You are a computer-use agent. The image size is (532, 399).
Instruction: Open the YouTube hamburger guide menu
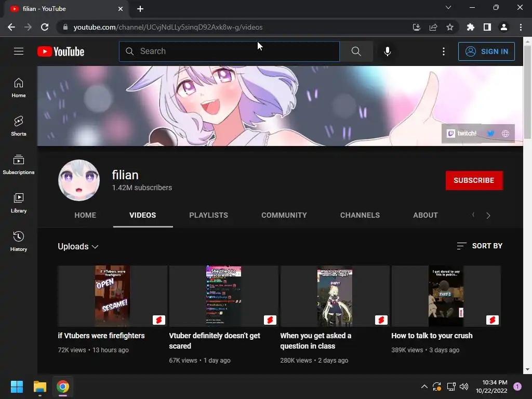tap(19, 51)
